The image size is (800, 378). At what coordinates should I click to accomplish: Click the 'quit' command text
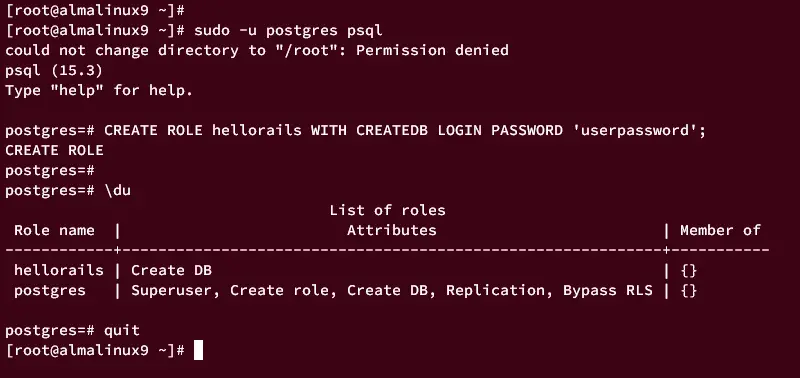[122, 331]
